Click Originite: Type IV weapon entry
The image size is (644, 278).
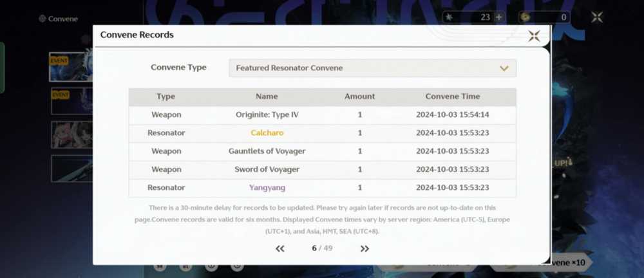tap(267, 115)
